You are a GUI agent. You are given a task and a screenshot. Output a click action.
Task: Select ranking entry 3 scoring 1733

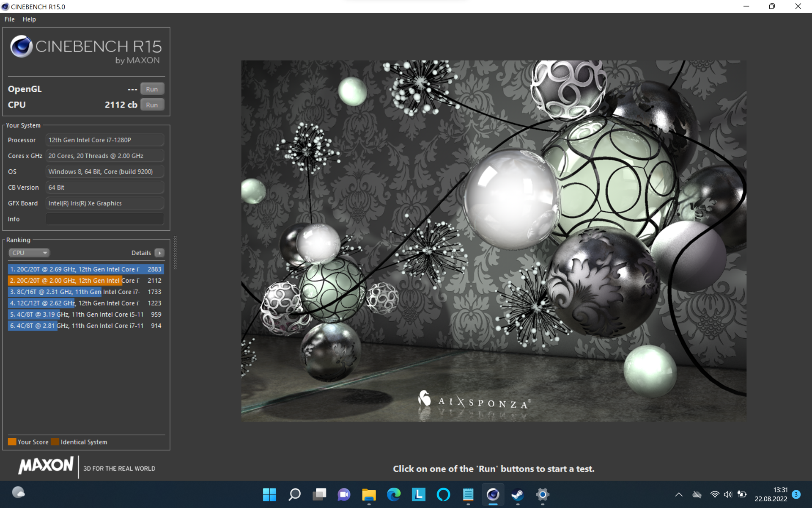point(86,292)
